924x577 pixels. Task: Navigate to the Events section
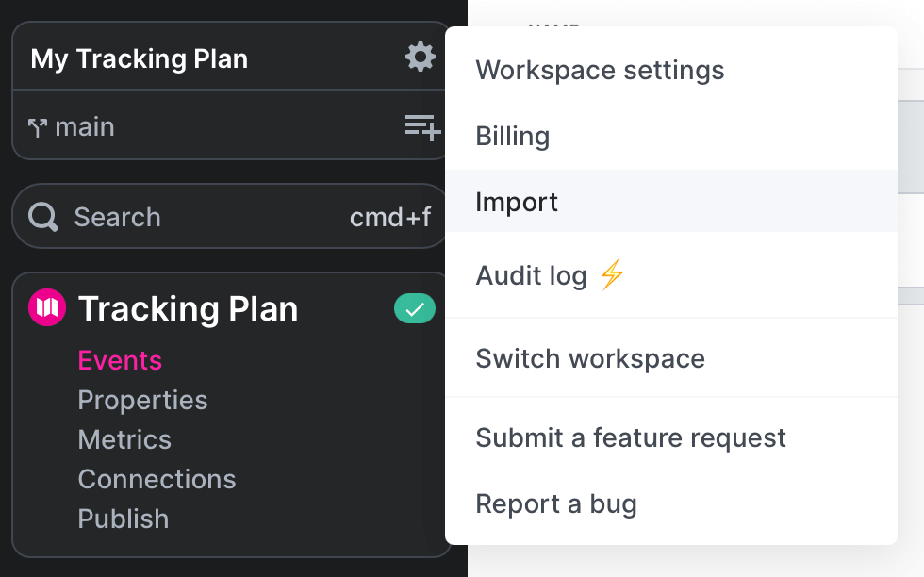click(120, 360)
